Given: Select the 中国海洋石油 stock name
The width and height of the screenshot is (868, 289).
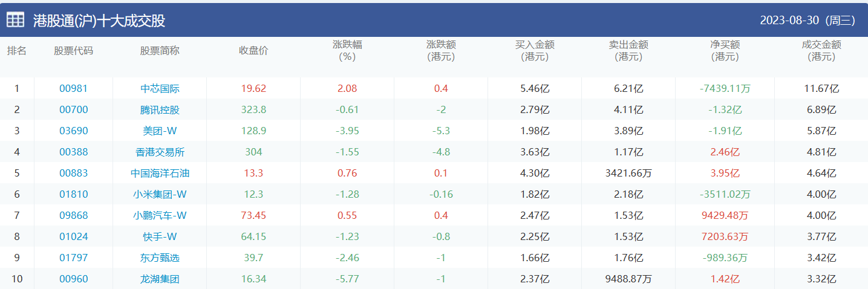Looking at the screenshot, I should pyautogui.click(x=160, y=173).
